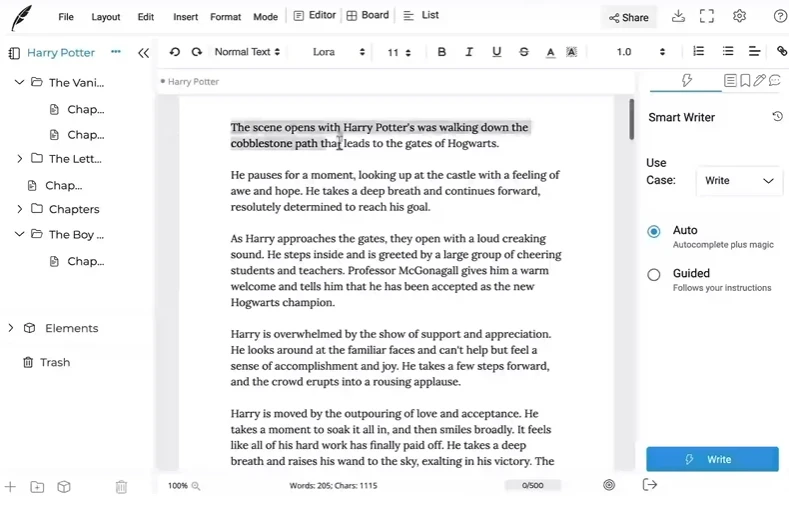Image resolution: width=789 pixels, height=520 pixels.
Task: Add a new folder
Action: (x=37, y=487)
